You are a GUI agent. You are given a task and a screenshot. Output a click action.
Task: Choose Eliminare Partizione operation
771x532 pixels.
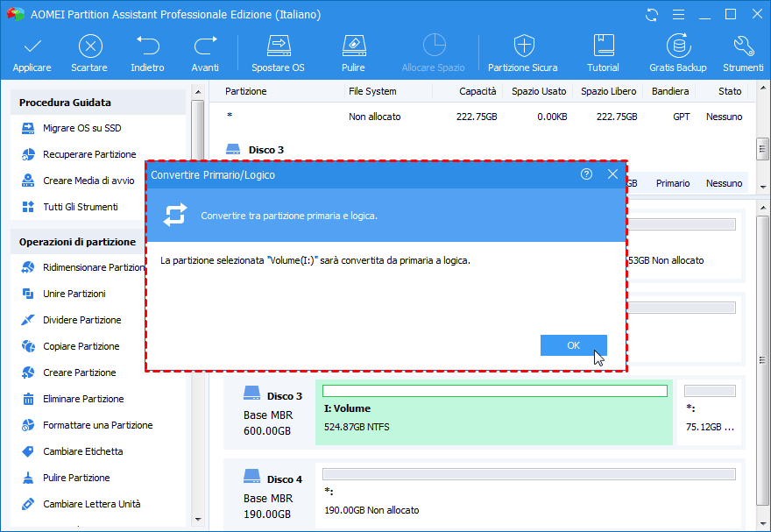coord(83,399)
